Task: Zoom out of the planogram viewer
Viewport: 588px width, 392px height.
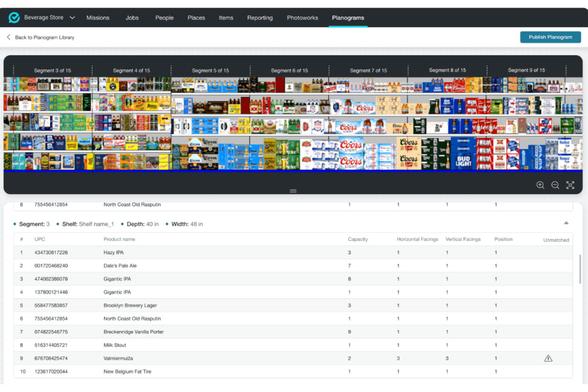Action: coord(555,185)
